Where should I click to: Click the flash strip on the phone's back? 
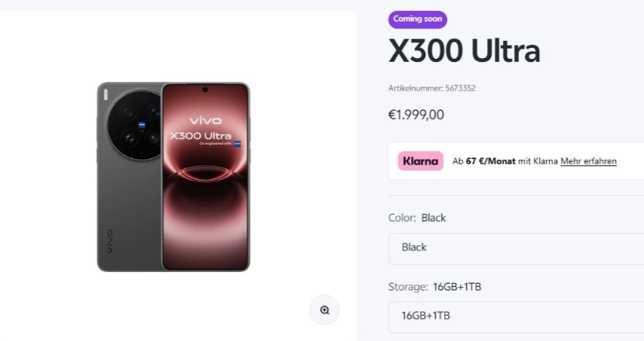click(105, 94)
